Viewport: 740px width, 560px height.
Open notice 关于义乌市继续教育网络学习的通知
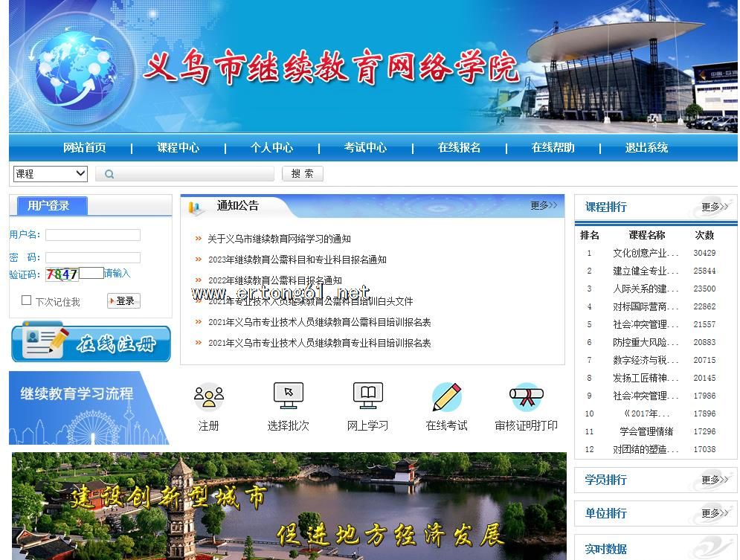coord(279,239)
